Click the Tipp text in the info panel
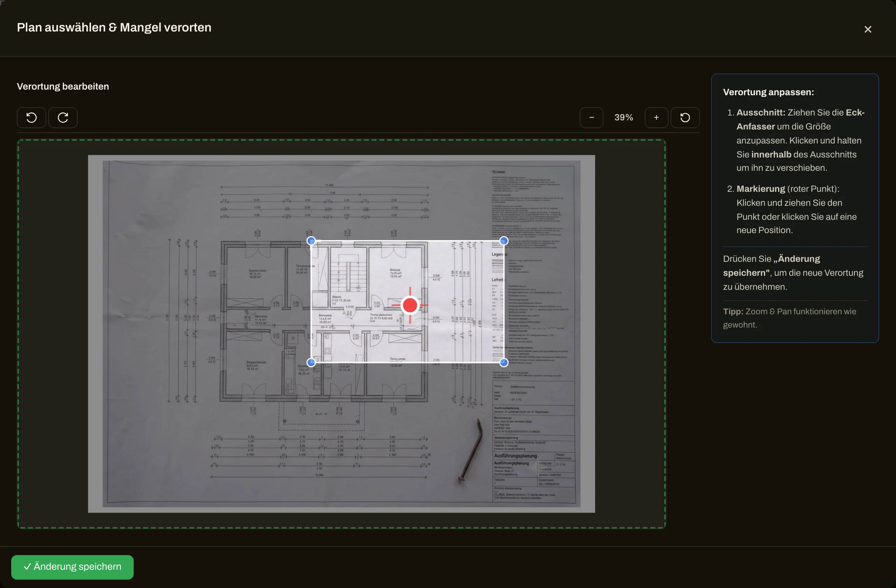896x588 pixels. [790, 318]
